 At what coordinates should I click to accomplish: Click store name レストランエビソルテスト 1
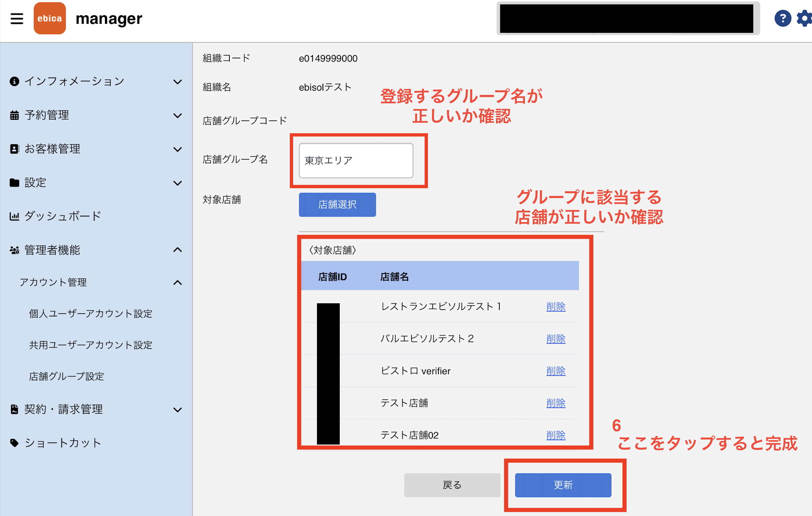tap(441, 307)
